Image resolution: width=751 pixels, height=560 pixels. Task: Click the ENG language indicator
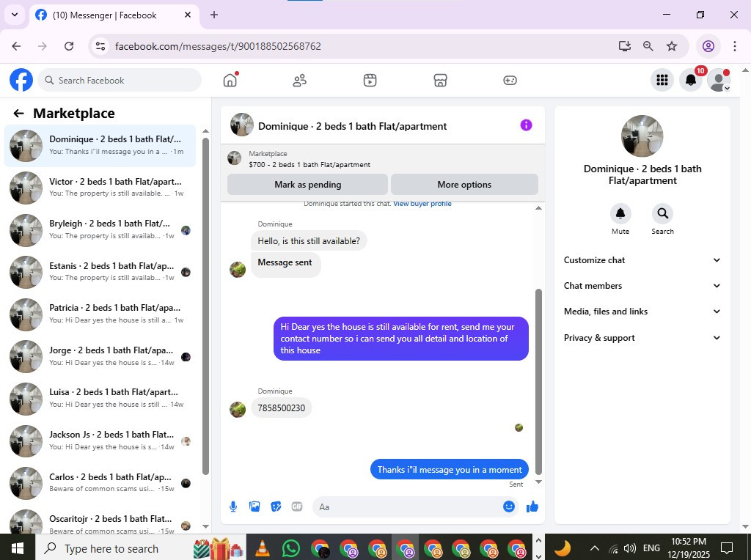(x=651, y=548)
